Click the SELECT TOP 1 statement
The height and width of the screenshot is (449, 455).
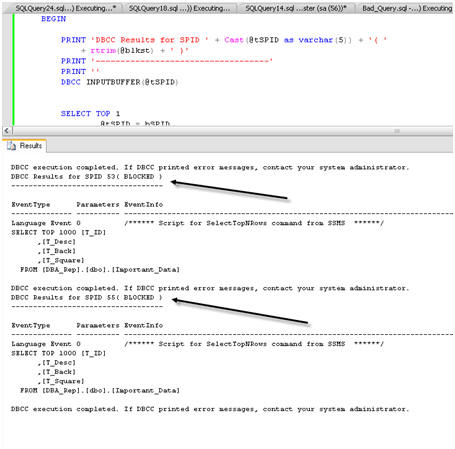90,114
